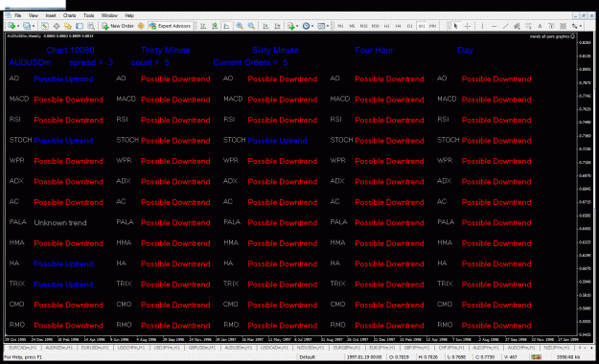Select the D1 timeframe button
599x364 pixels.
409,26
